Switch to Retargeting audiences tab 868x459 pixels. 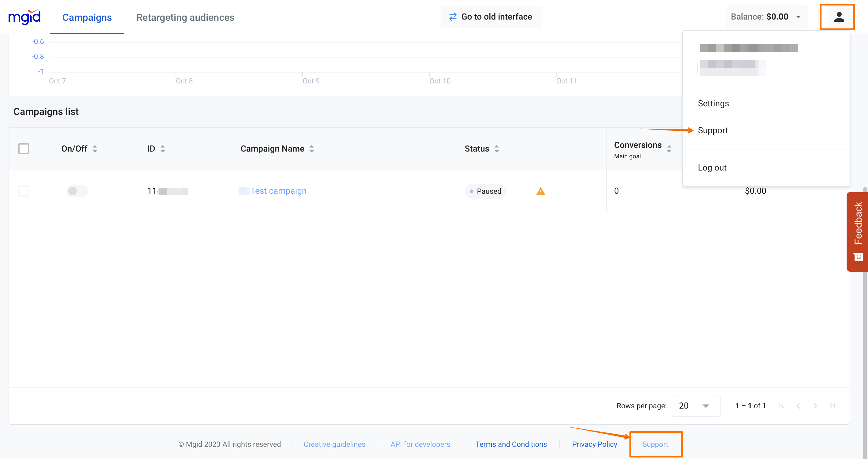pos(185,17)
